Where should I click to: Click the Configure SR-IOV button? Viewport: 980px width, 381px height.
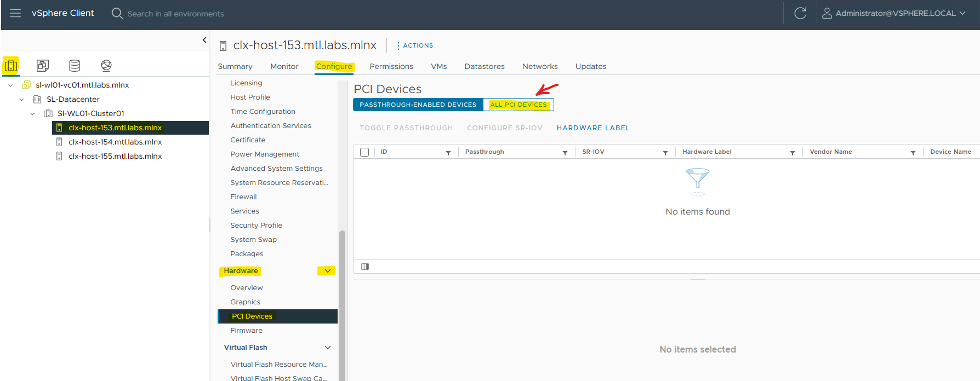pyautogui.click(x=505, y=128)
